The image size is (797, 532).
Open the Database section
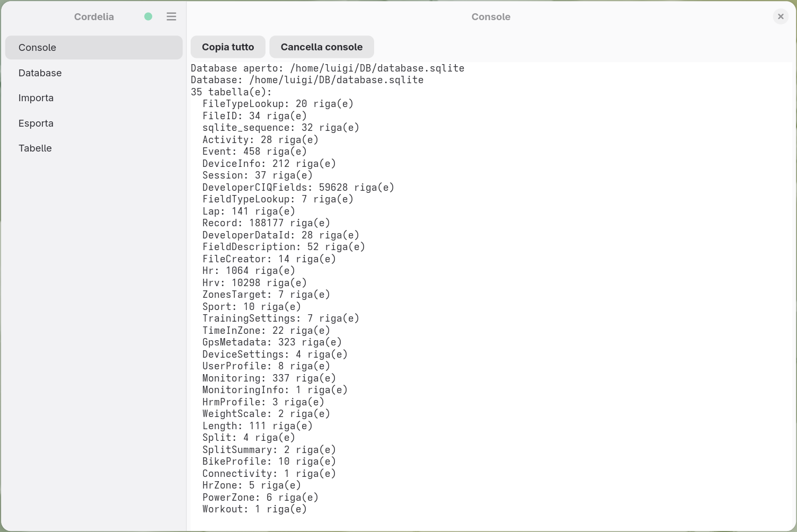[x=94, y=73]
